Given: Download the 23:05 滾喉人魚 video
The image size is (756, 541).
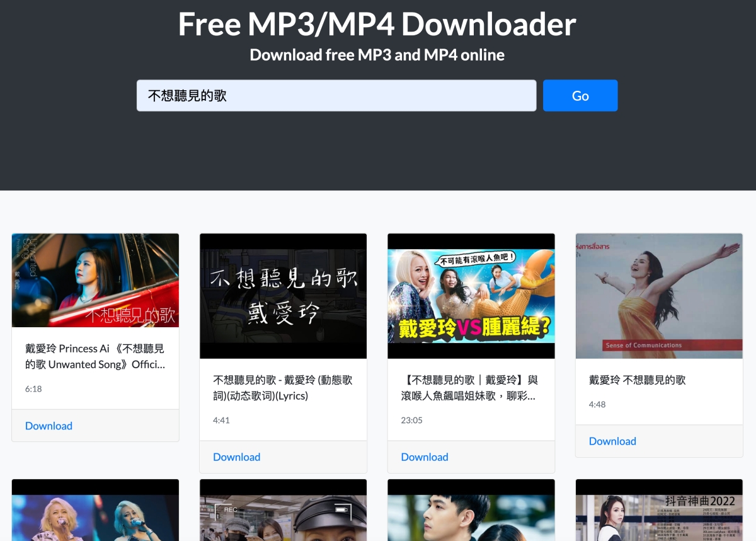Looking at the screenshot, I should point(425,457).
